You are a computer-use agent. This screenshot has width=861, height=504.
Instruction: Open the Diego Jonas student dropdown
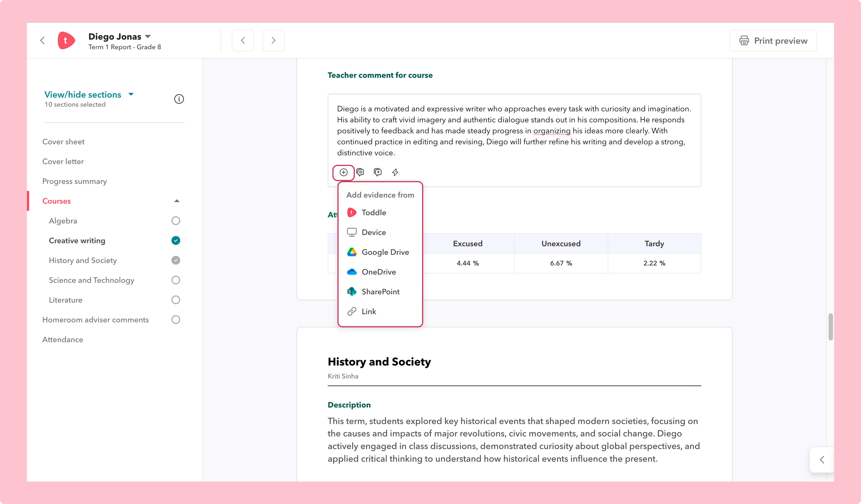pos(148,37)
